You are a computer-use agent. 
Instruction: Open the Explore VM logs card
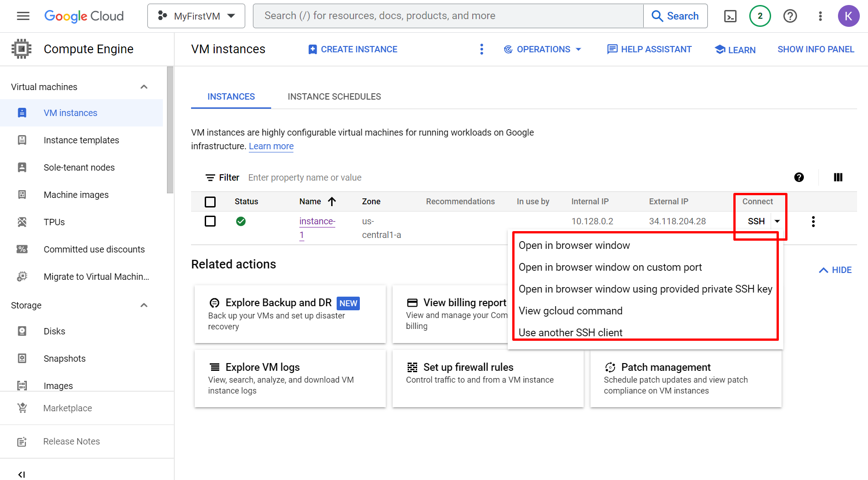290,379
